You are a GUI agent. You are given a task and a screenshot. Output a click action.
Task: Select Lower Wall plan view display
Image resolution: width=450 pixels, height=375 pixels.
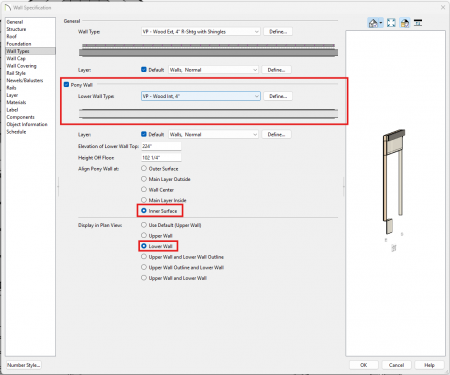pos(144,246)
